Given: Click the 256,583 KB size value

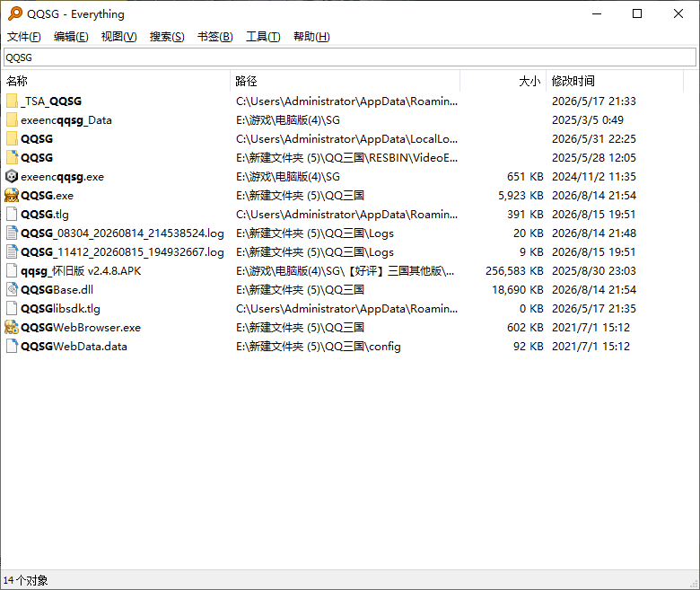Looking at the screenshot, I should (x=514, y=271).
